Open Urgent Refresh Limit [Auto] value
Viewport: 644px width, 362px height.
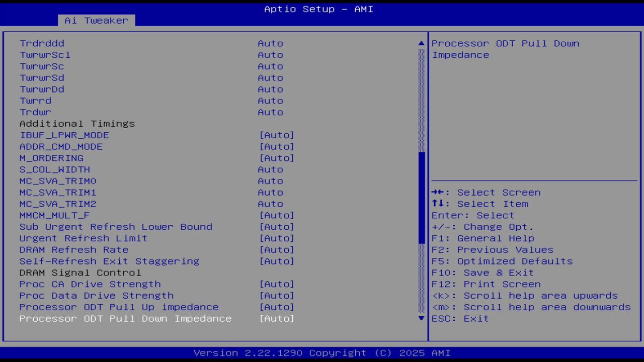click(x=277, y=239)
